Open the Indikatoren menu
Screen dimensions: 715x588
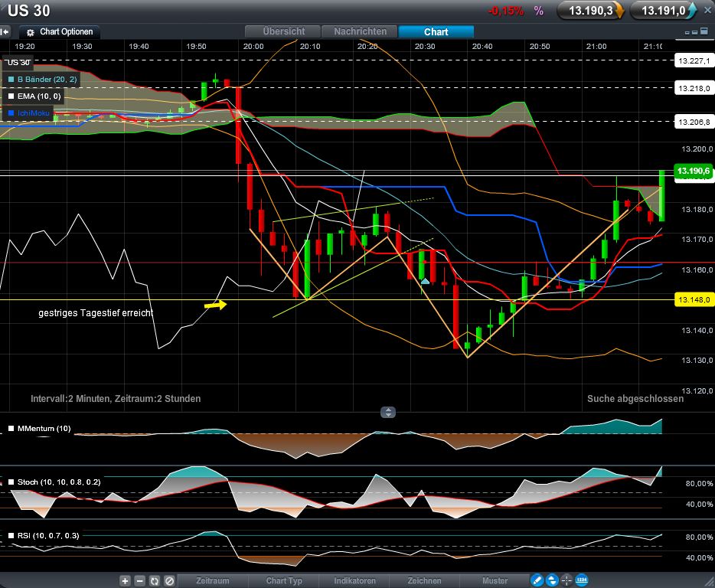[354, 580]
